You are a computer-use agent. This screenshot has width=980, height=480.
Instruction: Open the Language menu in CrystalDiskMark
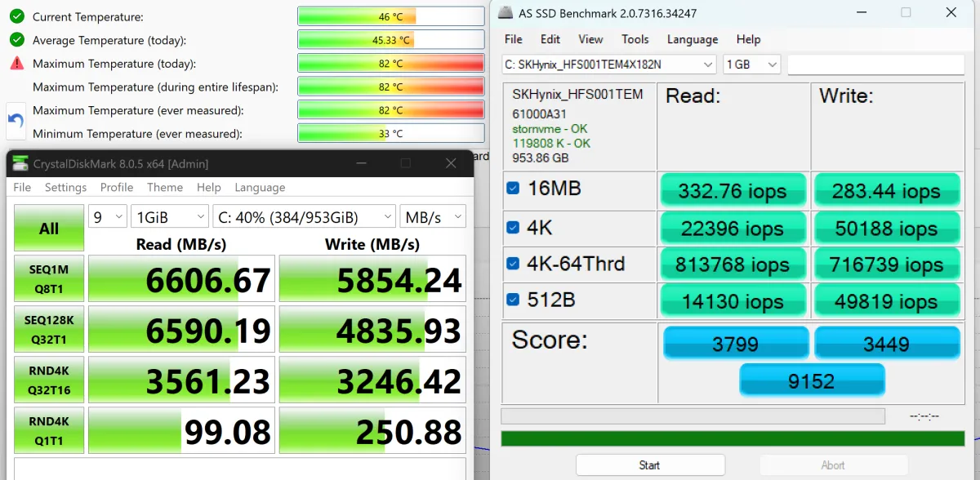tap(260, 188)
